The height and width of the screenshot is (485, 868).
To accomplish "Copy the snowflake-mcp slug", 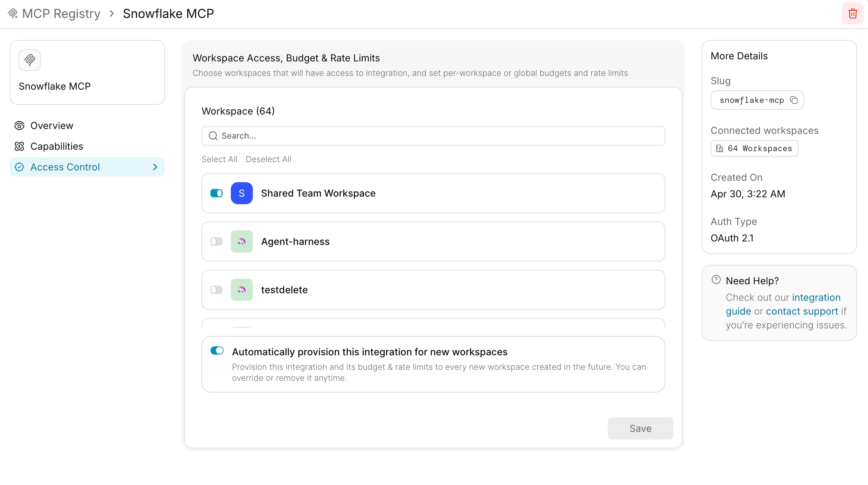I will click(x=794, y=100).
